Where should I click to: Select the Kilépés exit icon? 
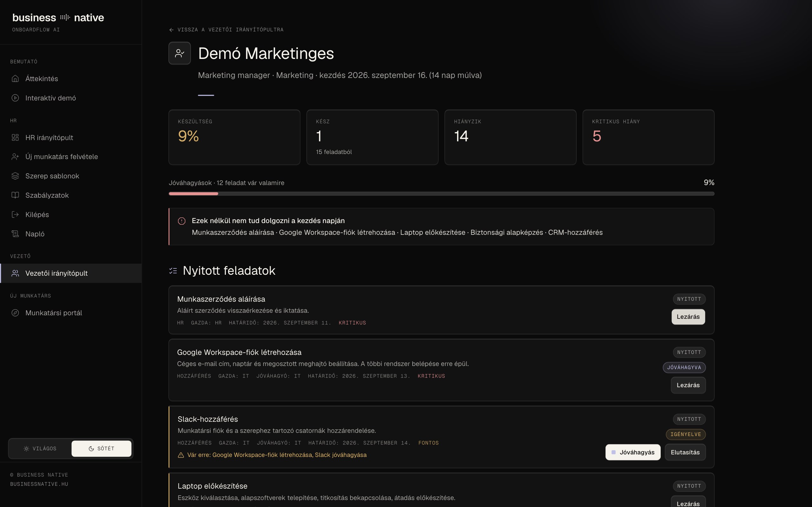click(15, 215)
